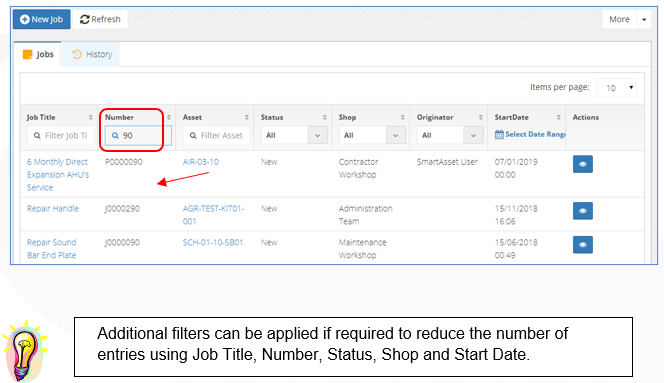664x383 pixels.
Task: View job J0000290 with eye icon
Action: [x=583, y=211]
